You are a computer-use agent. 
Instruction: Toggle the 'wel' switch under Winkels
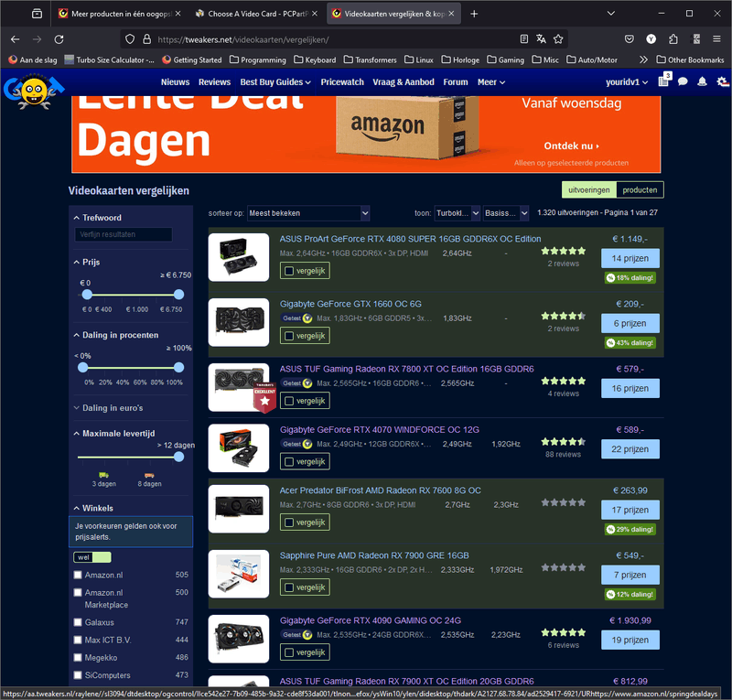point(92,557)
